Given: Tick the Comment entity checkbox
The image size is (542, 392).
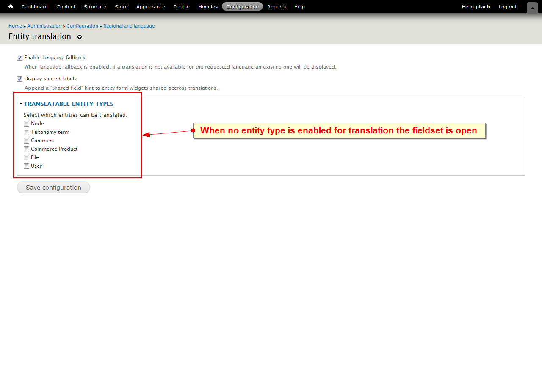Looking at the screenshot, I should pyautogui.click(x=26, y=141).
